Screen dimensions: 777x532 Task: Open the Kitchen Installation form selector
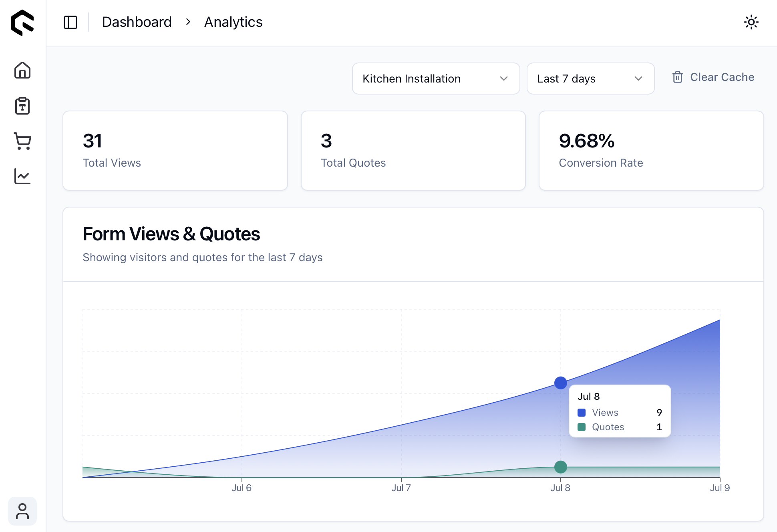click(435, 79)
